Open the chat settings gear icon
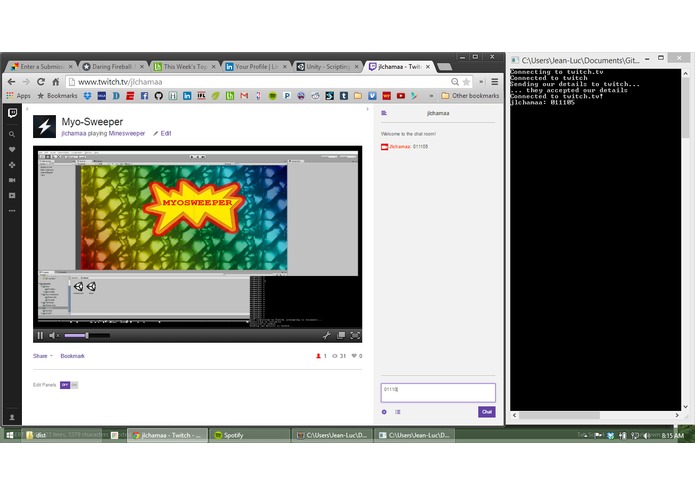 (x=384, y=412)
